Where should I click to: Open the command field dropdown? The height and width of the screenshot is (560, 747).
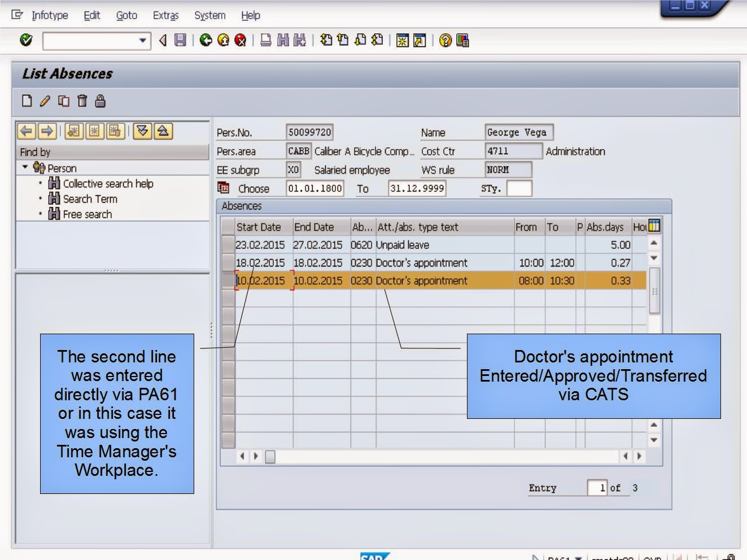point(144,40)
